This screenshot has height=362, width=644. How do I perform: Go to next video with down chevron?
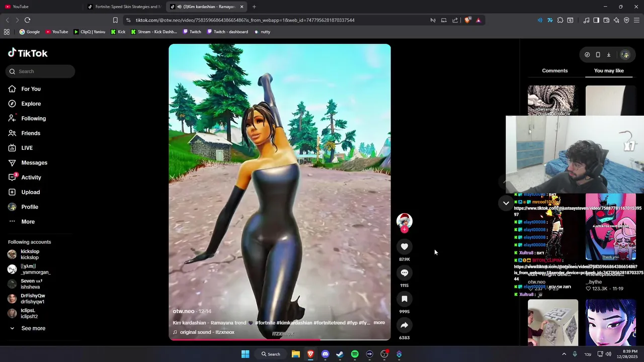506,203
